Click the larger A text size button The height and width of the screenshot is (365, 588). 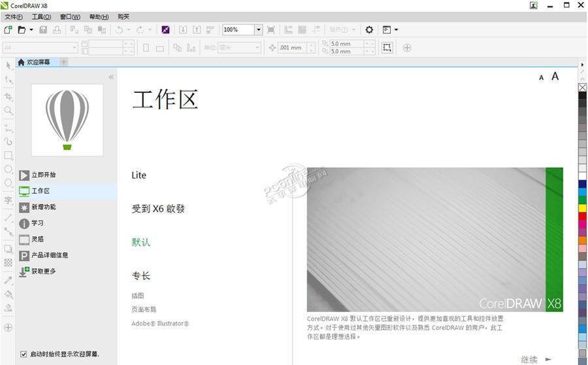pos(555,77)
